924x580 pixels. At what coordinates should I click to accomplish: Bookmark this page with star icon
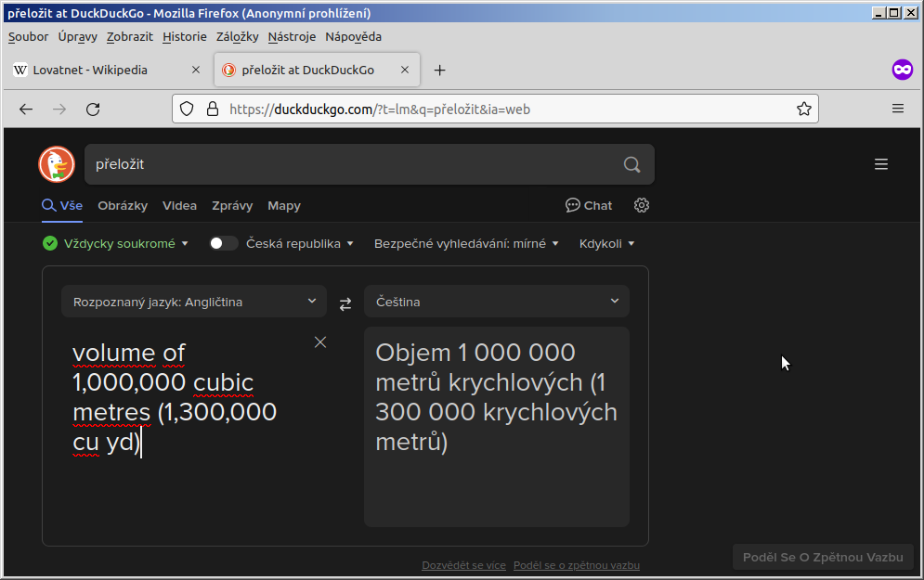804,109
